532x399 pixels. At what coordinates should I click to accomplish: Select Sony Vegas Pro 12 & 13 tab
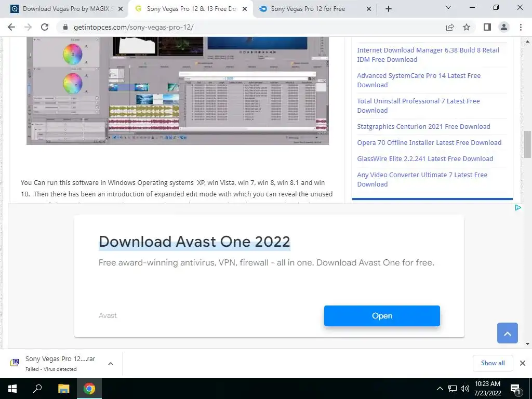click(x=191, y=9)
